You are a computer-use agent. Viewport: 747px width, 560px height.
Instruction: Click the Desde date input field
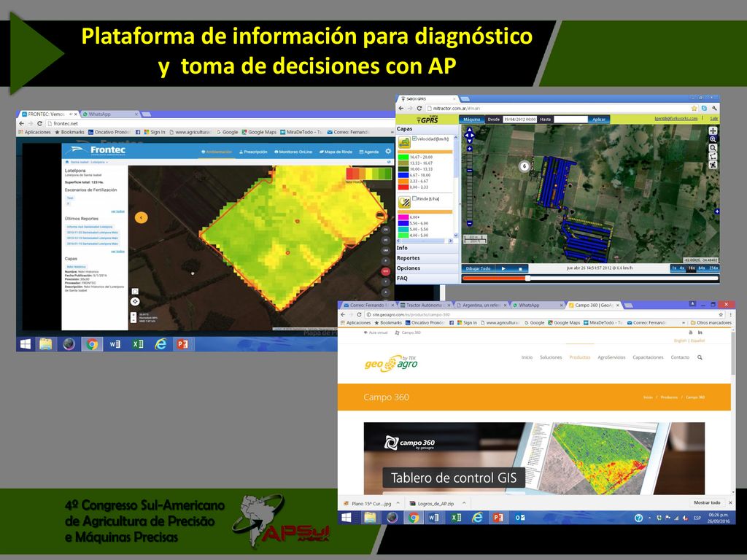519,119
